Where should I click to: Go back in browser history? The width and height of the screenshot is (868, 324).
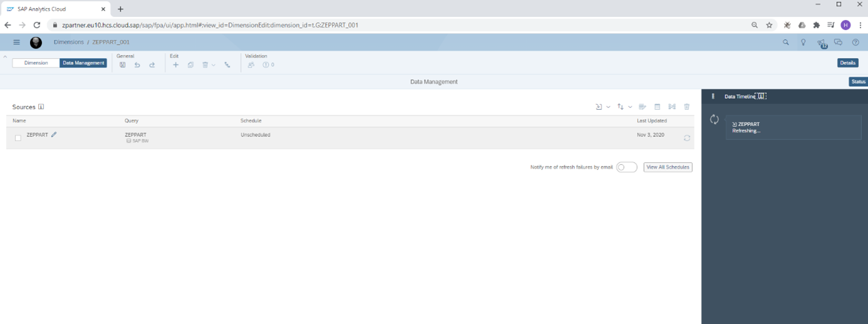(x=8, y=25)
